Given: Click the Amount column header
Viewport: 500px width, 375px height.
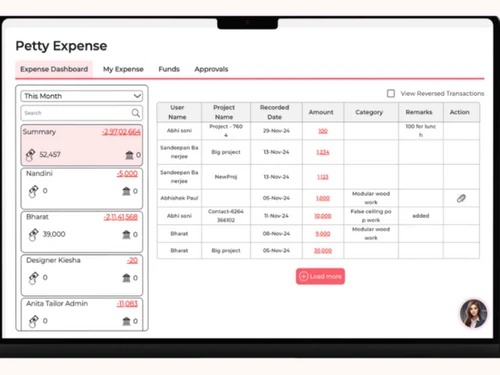Looking at the screenshot, I should click(x=323, y=112).
